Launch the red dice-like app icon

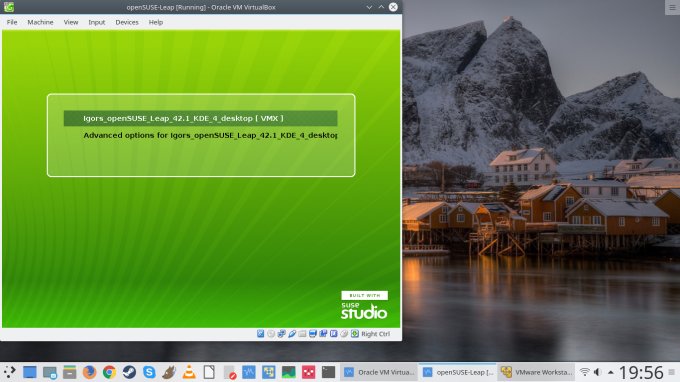pos(308,372)
